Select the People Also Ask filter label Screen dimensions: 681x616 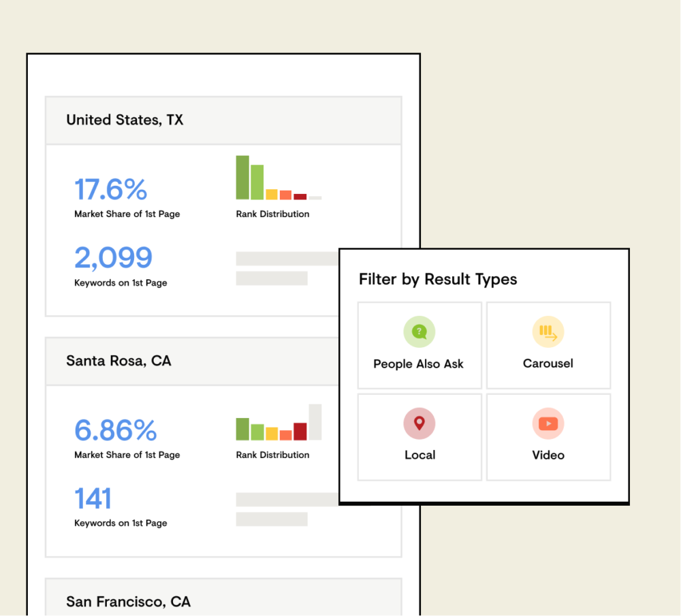coord(418,363)
